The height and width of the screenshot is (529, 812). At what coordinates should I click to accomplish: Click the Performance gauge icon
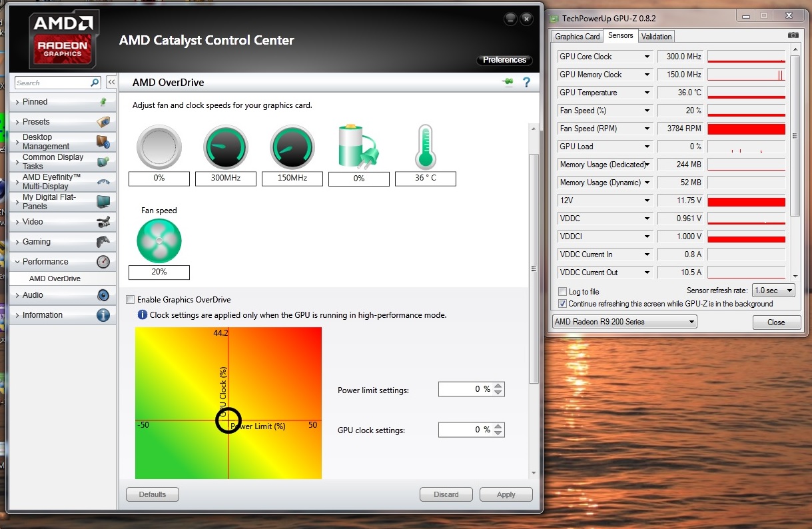point(103,262)
